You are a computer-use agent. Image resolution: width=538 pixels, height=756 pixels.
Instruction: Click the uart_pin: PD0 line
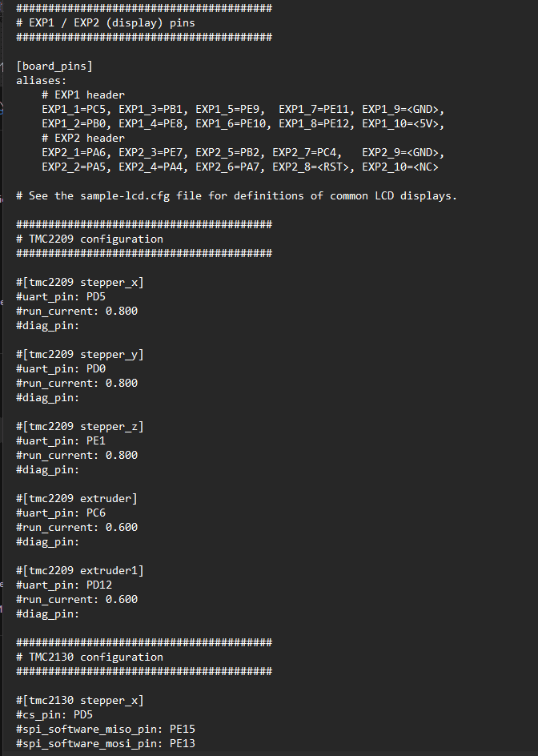click(61, 369)
